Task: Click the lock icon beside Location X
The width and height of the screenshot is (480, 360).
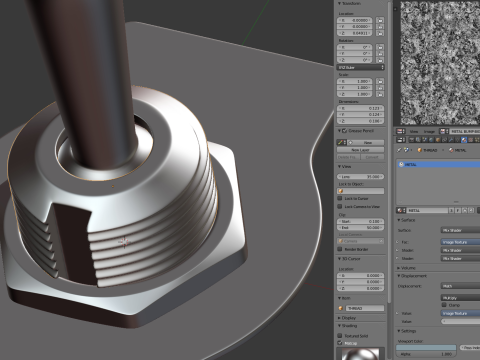Action: tap(380, 20)
